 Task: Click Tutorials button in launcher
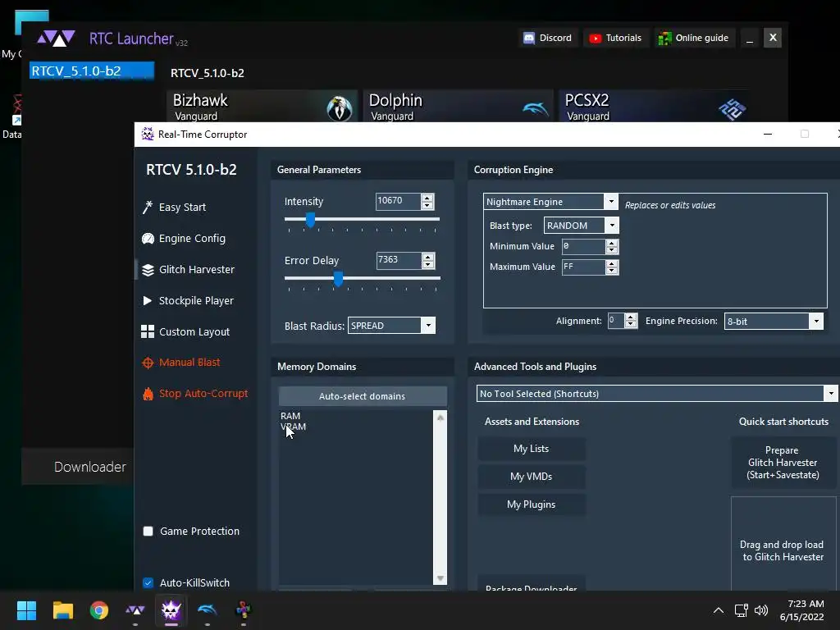[617, 38]
